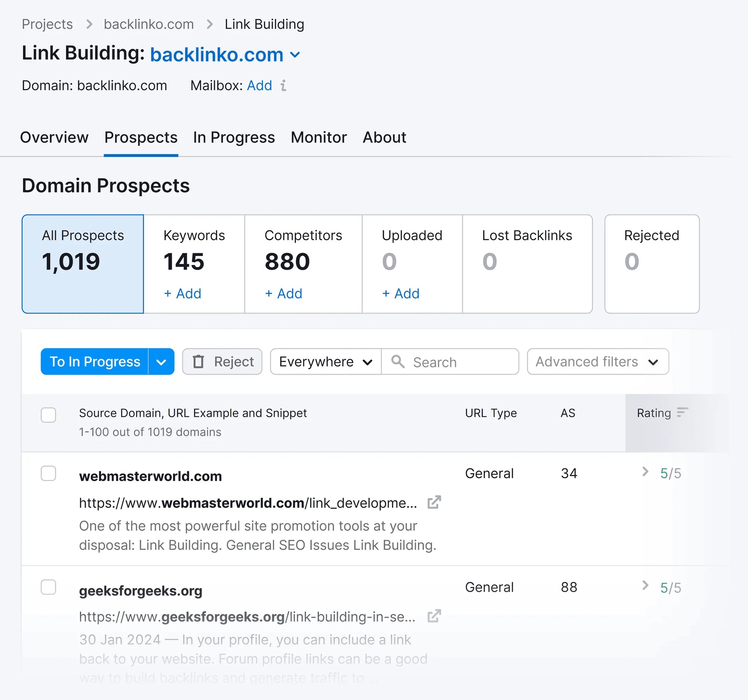Open the To In Progress dropdown arrow
This screenshot has width=748, height=700.
(x=161, y=362)
